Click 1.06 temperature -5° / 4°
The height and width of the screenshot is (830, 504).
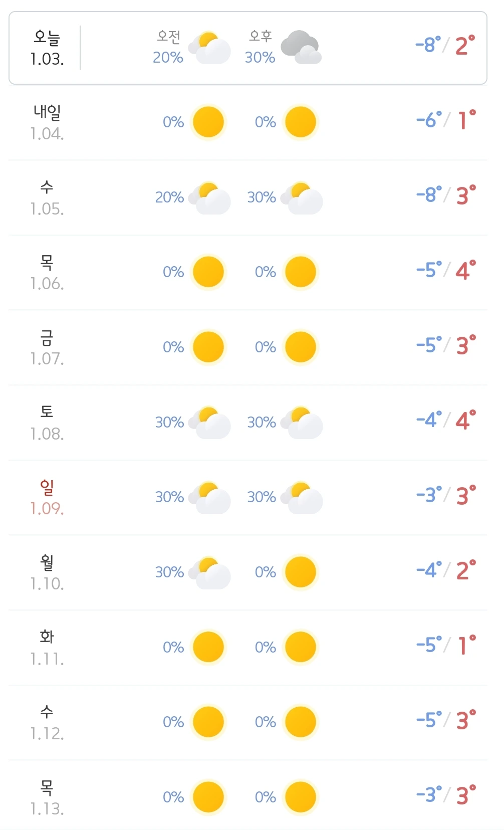point(446,271)
